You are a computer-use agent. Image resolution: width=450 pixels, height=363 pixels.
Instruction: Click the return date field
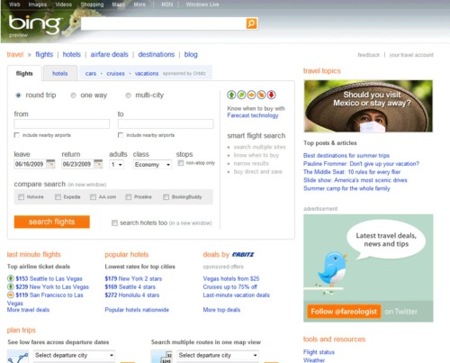(x=77, y=164)
